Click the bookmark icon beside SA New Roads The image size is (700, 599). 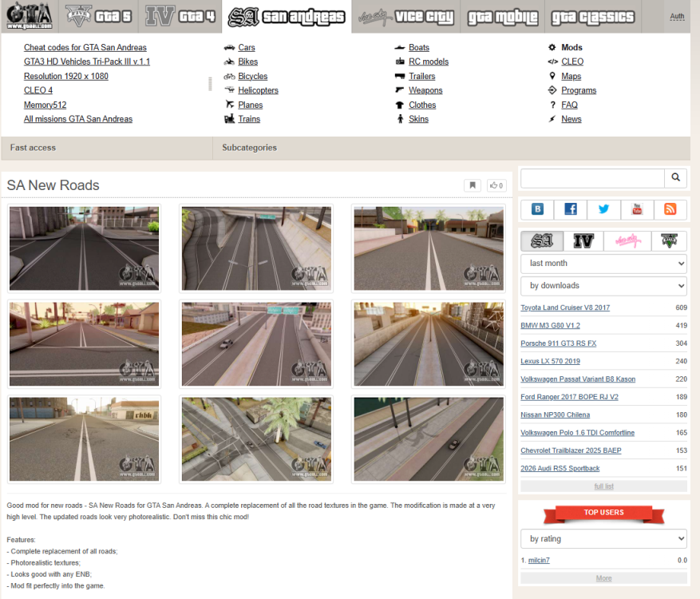[473, 185]
